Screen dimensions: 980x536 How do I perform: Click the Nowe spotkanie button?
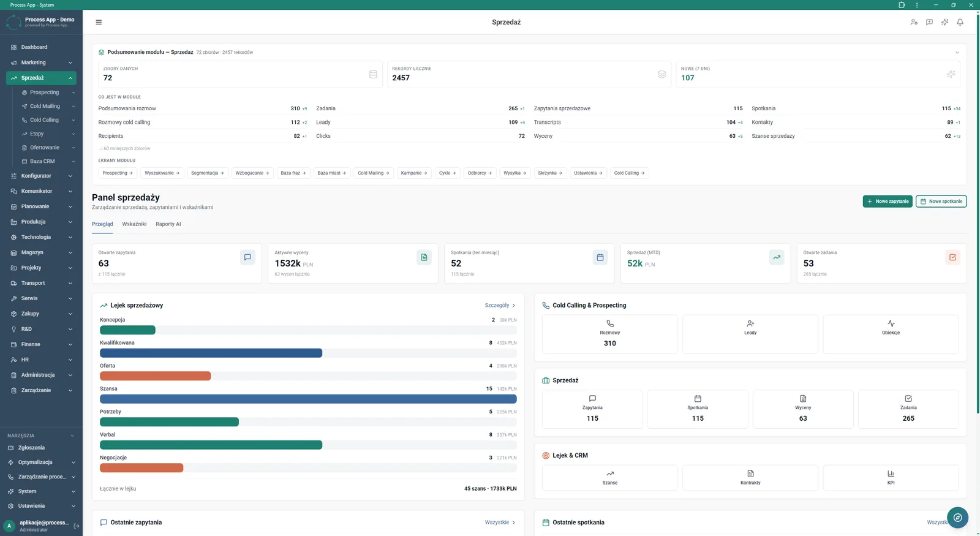tap(941, 202)
